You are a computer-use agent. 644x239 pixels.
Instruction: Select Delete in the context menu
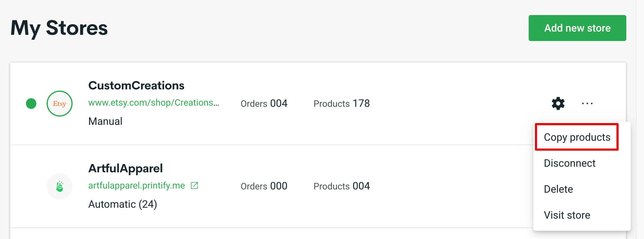pyautogui.click(x=558, y=189)
